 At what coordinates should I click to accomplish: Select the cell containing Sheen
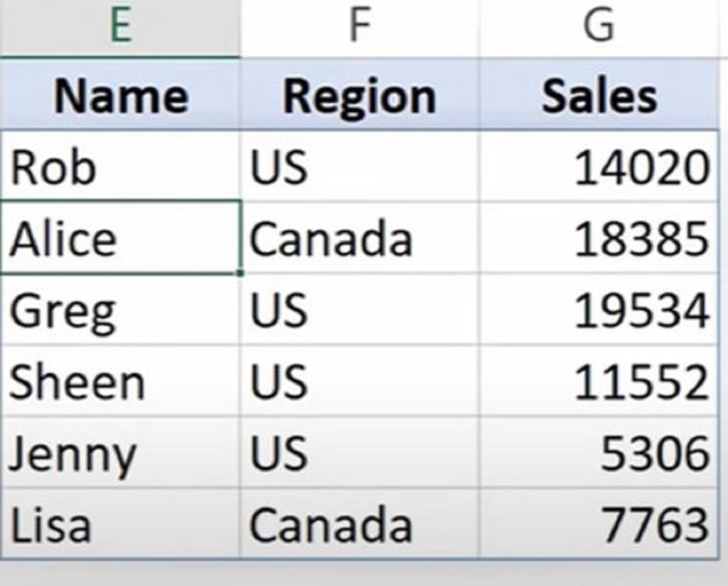point(120,380)
